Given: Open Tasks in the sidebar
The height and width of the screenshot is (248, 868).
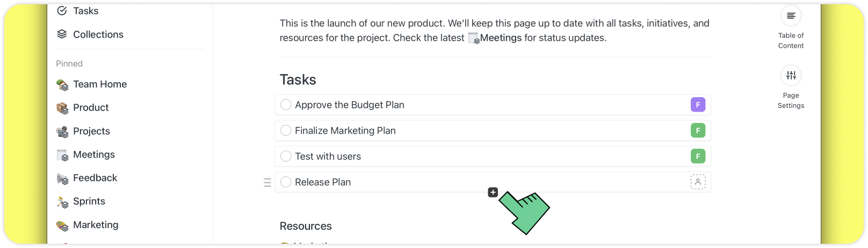Looking at the screenshot, I should click(x=85, y=11).
